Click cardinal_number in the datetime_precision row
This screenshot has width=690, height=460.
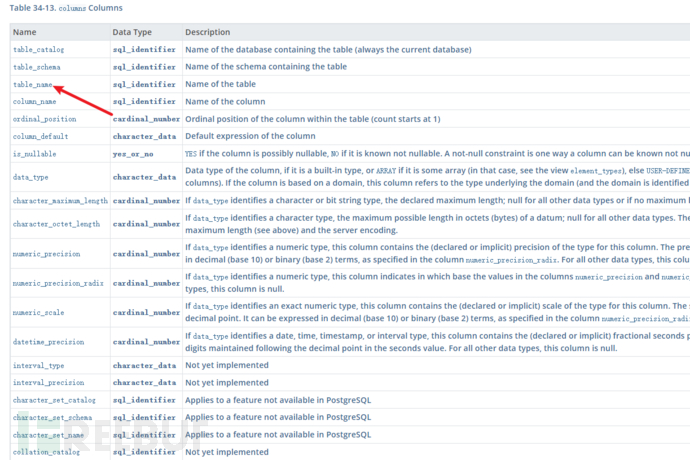pyautogui.click(x=147, y=342)
